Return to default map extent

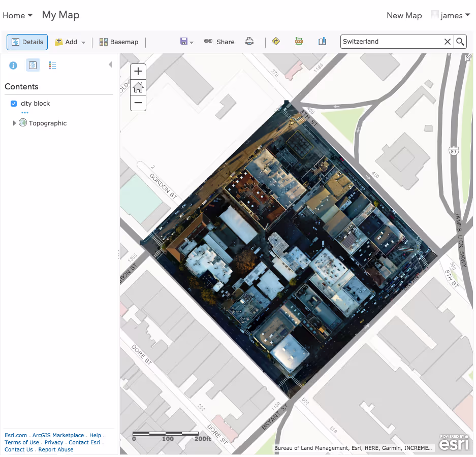point(138,87)
